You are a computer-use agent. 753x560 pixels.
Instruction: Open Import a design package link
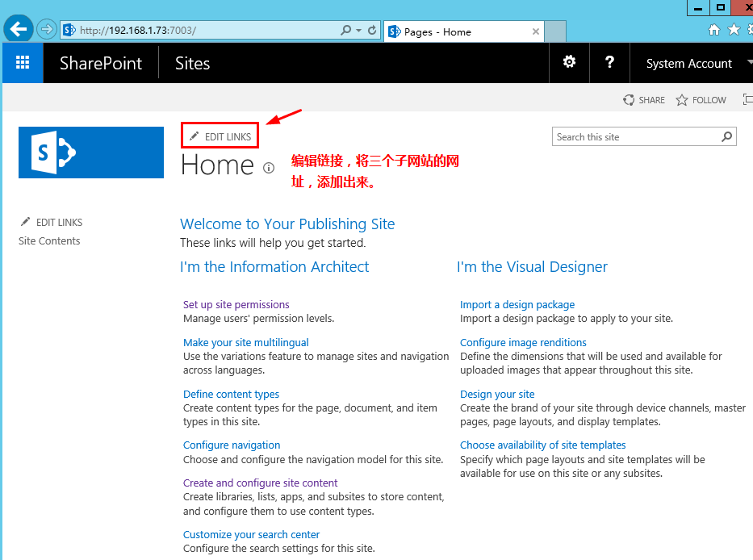coord(517,304)
